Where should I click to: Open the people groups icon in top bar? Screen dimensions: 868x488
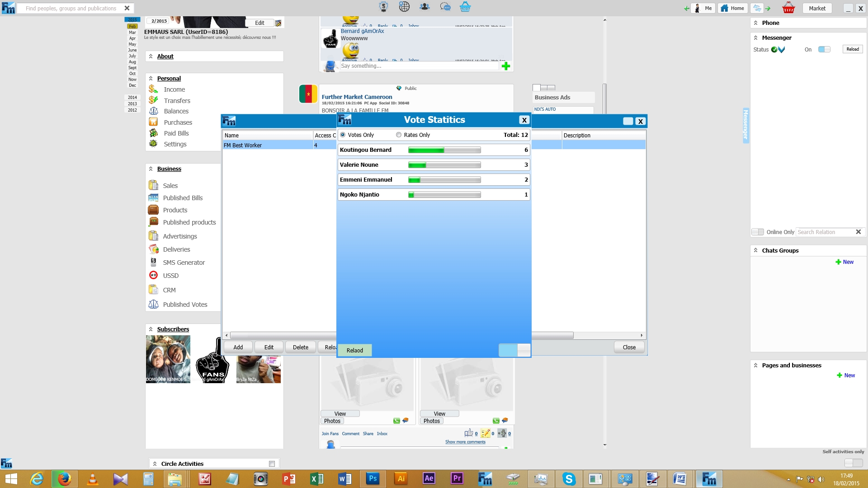coord(425,7)
